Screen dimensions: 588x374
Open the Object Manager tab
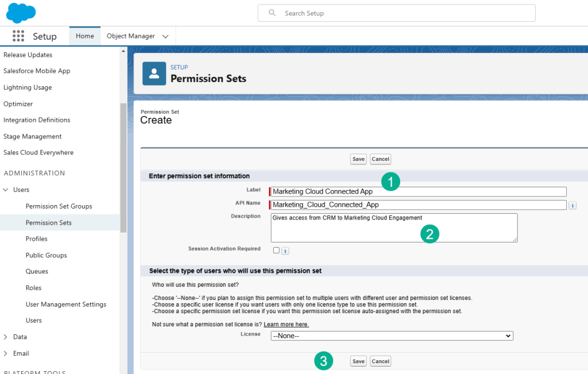pos(131,36)
